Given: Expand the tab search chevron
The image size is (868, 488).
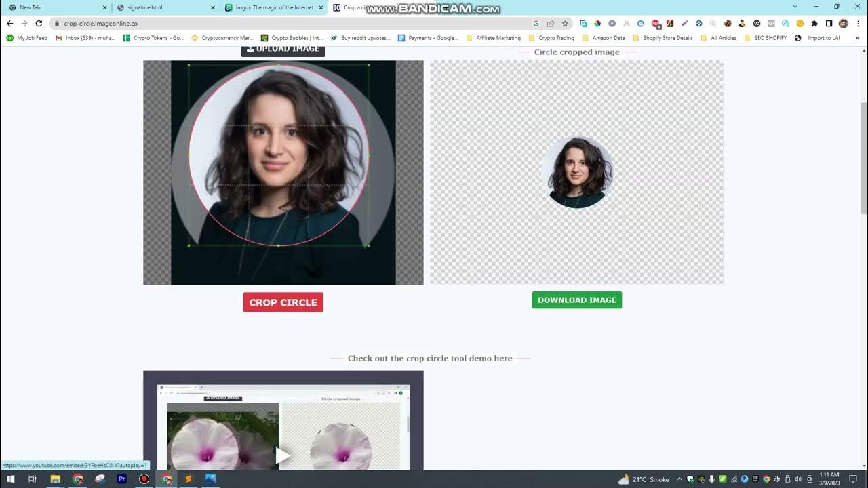Looking at the screenshot, I should 795,7.
